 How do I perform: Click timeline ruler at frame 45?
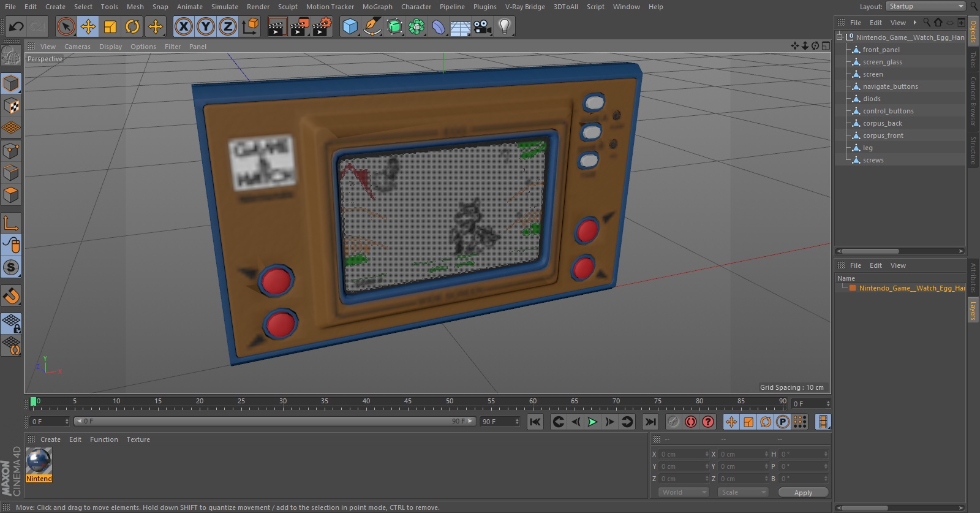408,402
